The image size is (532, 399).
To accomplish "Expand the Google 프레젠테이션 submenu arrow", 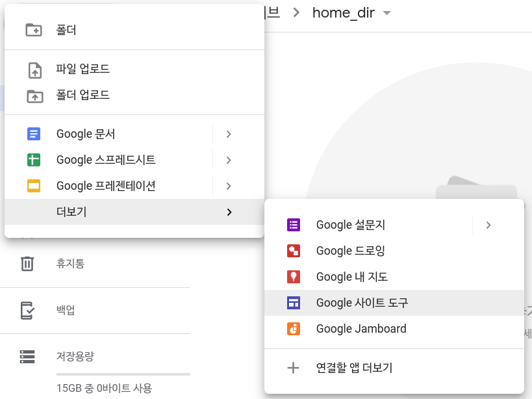I will click(x=229, y=186).
